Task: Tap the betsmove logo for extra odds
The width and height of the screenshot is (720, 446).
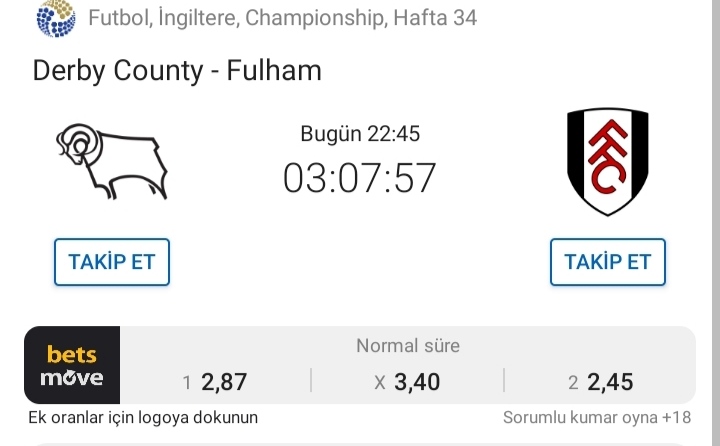Action: 72,365
